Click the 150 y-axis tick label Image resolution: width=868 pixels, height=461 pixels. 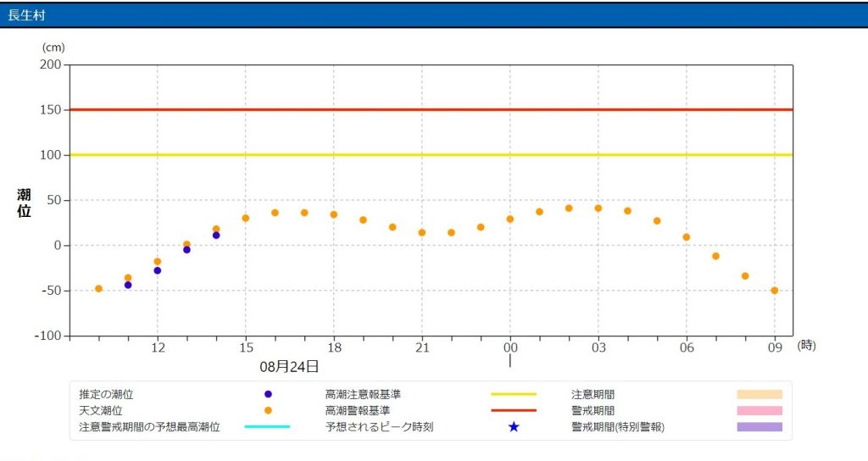tap(50, 109)
